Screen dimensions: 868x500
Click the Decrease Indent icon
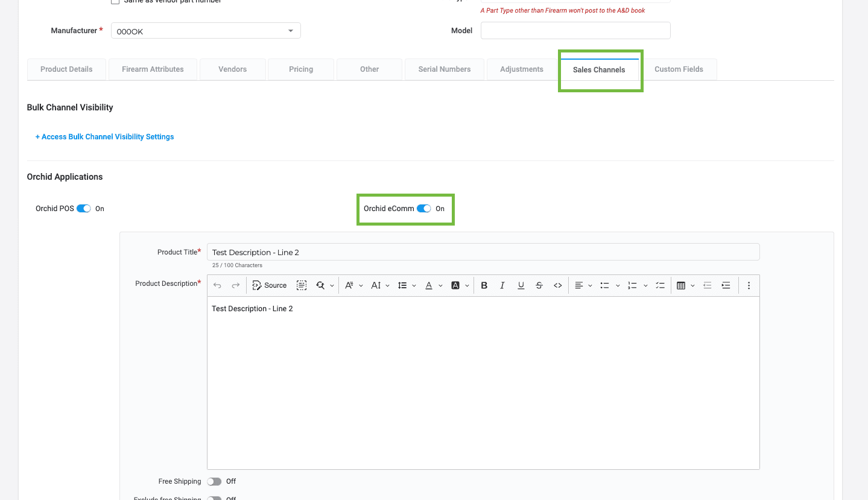(708, 285)
